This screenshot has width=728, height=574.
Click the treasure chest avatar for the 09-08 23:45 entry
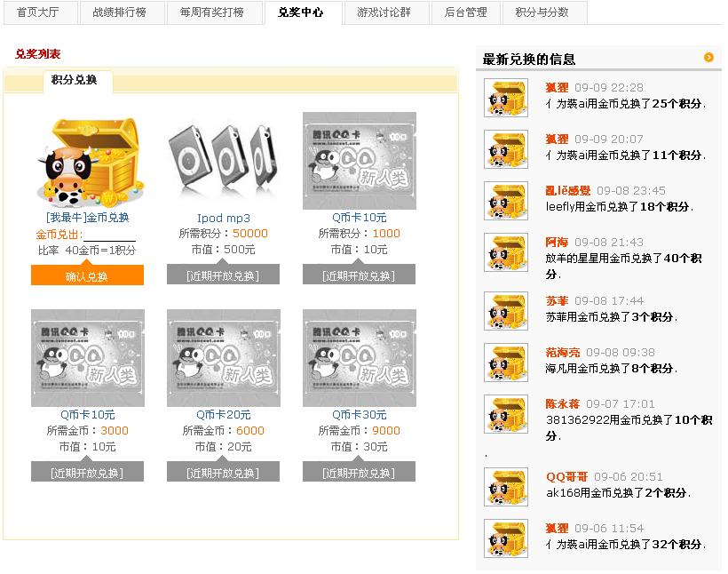(506, 201)
